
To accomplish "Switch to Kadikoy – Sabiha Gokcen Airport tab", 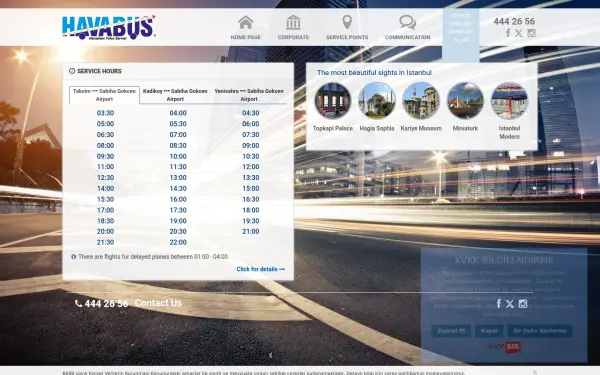I will pyautogui.click(x=175, y=95).
